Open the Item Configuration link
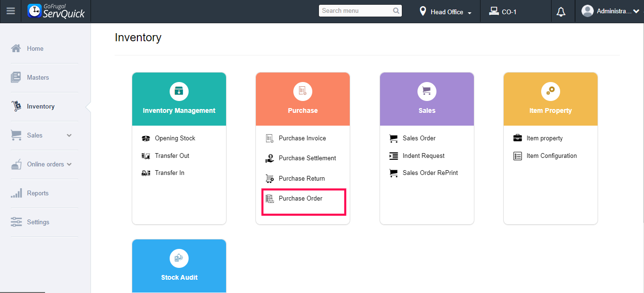644x293 pixels. [552, 156]
